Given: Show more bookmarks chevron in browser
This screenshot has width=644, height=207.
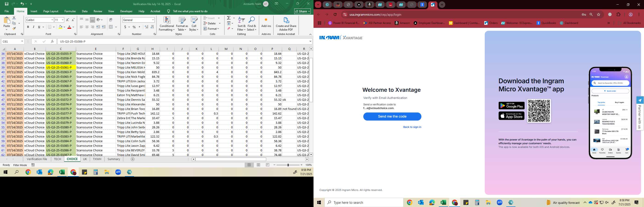Looking at the screenshot, I should [x=609, y=23].
